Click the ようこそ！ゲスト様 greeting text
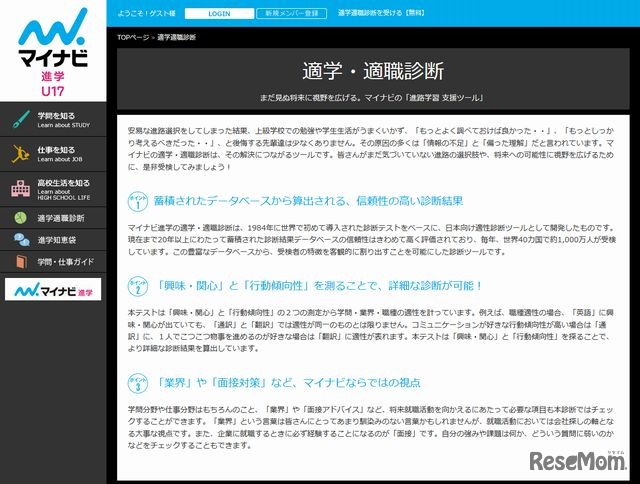 coord(147,13)
